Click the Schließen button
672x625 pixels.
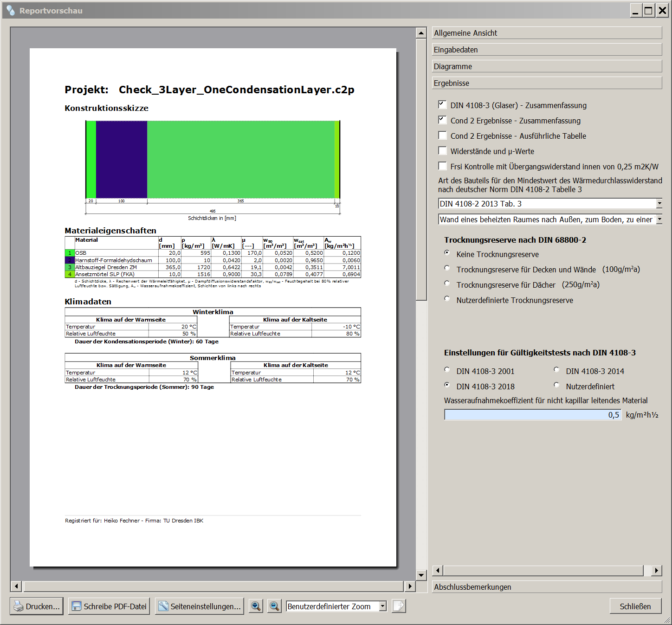coord(635,606)
